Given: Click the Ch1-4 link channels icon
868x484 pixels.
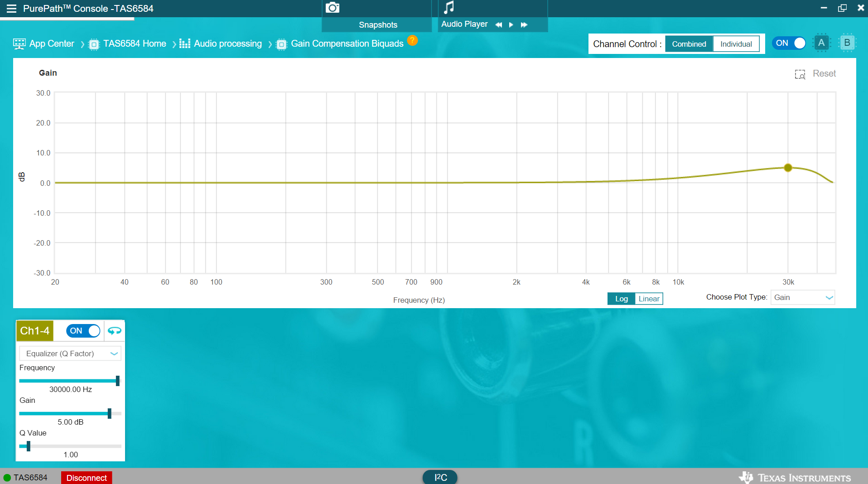Looking at the screenshot, I should 114,331.
